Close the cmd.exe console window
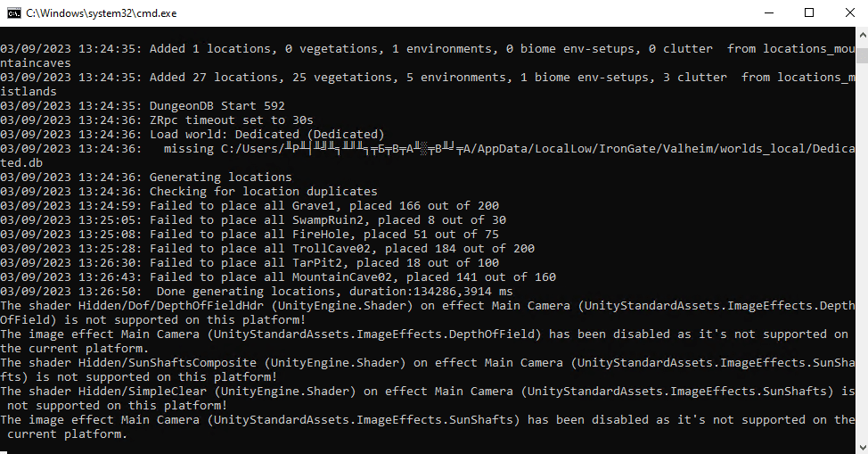 [x=848, y=12]
